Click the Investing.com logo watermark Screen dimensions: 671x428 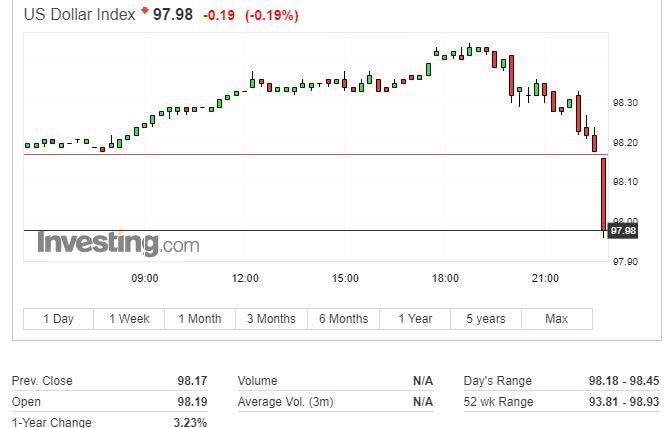[x=118, y=243]
